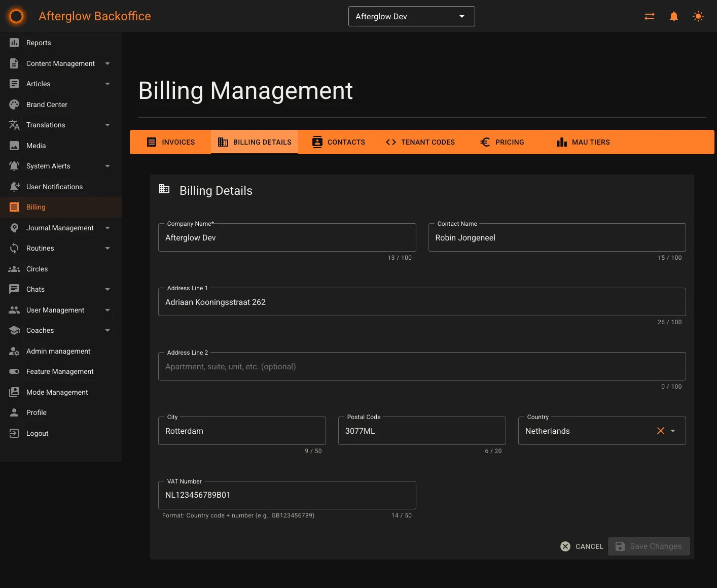Click the Save Changes button
The image size is (717, 588).
tap(649, 546)
